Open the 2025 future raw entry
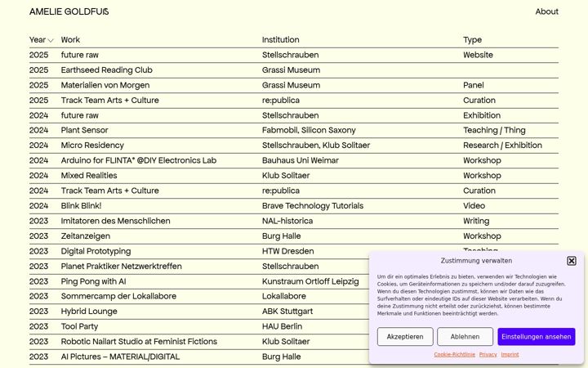Viewport: 588px width, 368px height. coord(79,55)
